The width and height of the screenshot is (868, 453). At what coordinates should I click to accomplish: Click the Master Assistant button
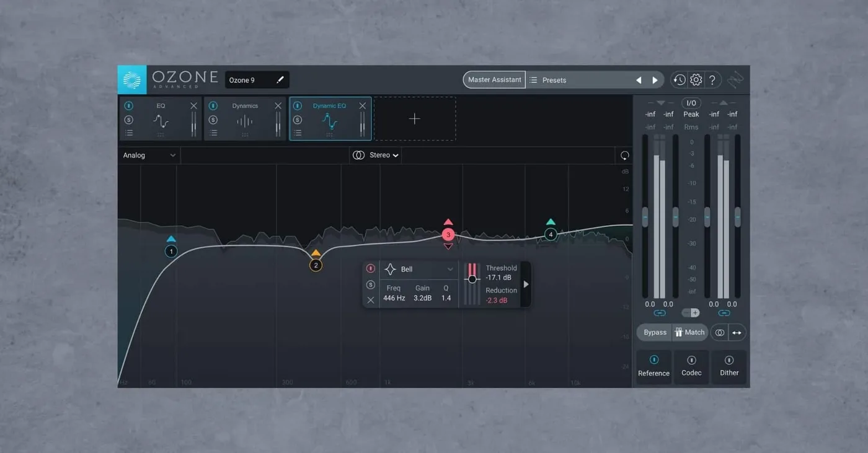[494, 80]
